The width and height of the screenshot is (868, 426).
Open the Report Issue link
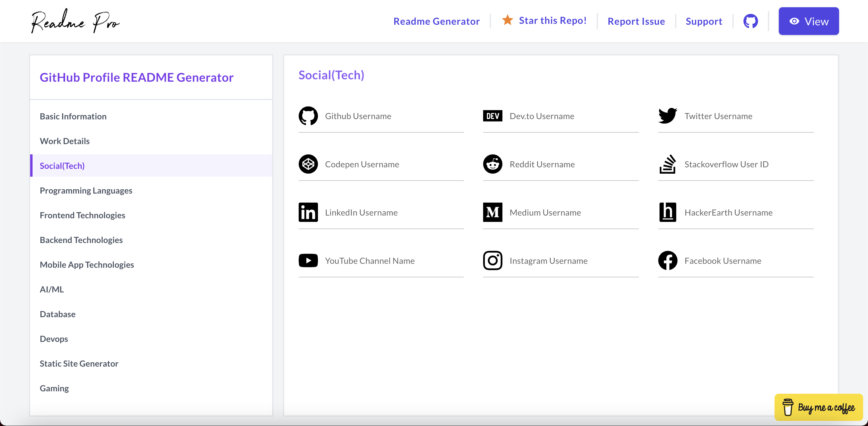pyautogui.click(x=636, y=21)
